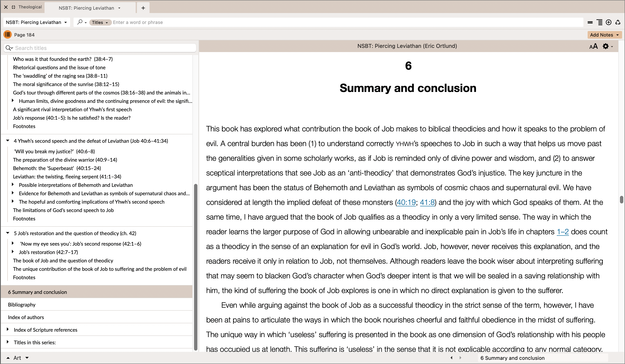
Task: Follow the 41:8 scripture link
Action: click(427, 202)
